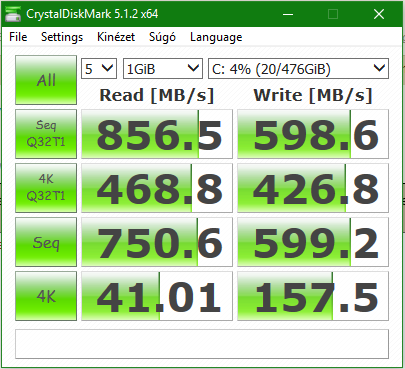The height and width of the screenshot is (369, 405).
Task: Open the Kinézet menu
Action: tap(116, 37)
